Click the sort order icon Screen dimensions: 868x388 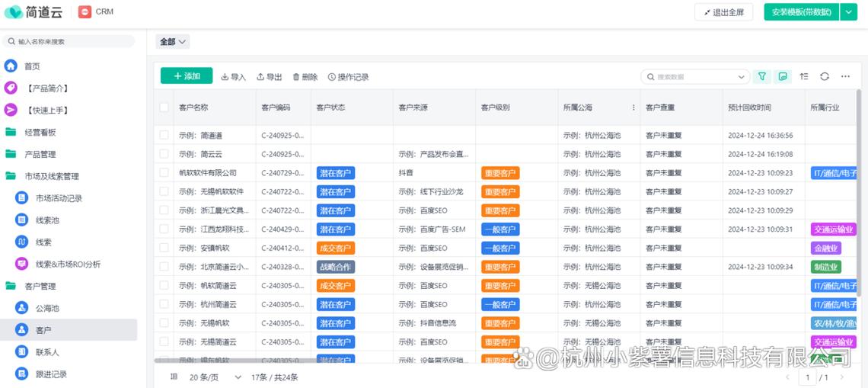(x=804, y=76)
